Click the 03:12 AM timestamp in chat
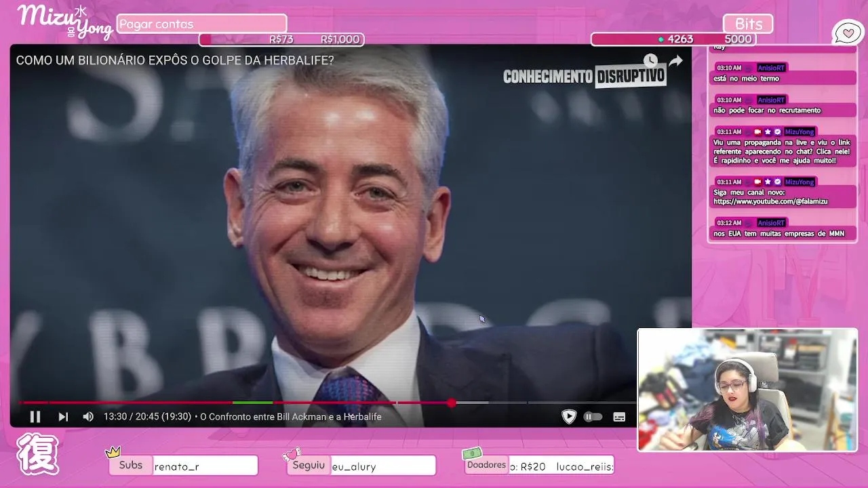This screenshot has width=868, height=488. pyautogui.click(x=729, y=222)
